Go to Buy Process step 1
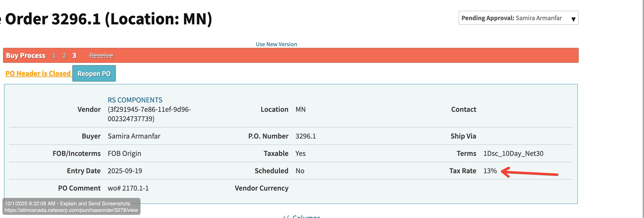Viewport: 644px width, 218px height. 54,56
